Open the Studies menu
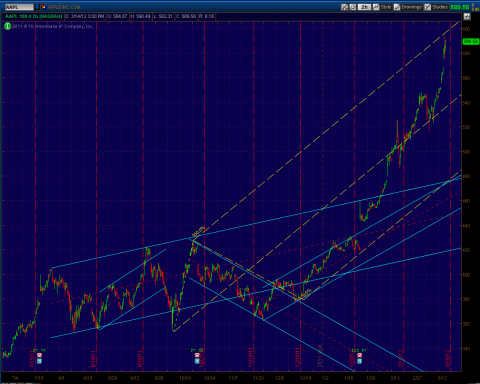The width and height of the screenshot is (480, 384). coord(436,7)
